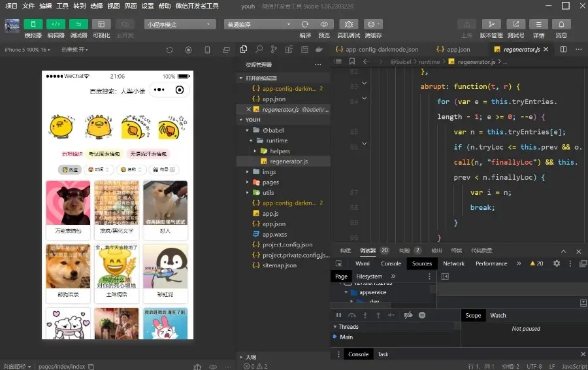
Task: Open the 热重载 hot reload dropdown
Action: (74, 50)
